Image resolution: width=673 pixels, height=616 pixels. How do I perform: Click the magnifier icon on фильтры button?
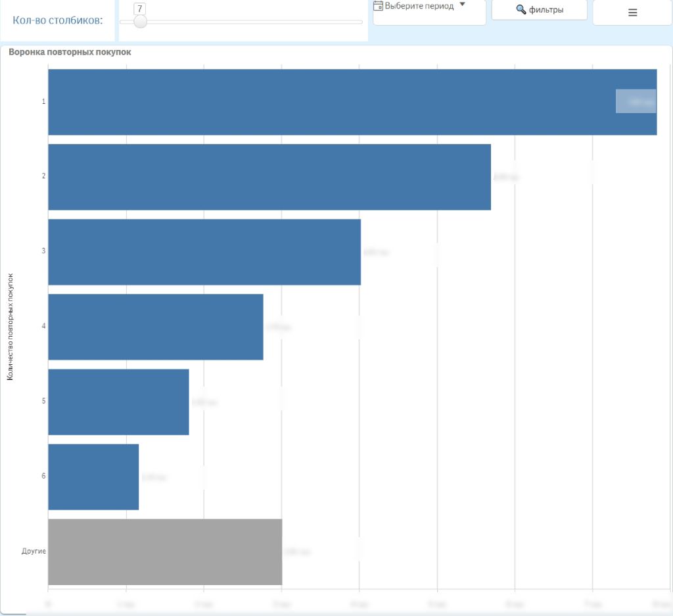pos(521,10)
